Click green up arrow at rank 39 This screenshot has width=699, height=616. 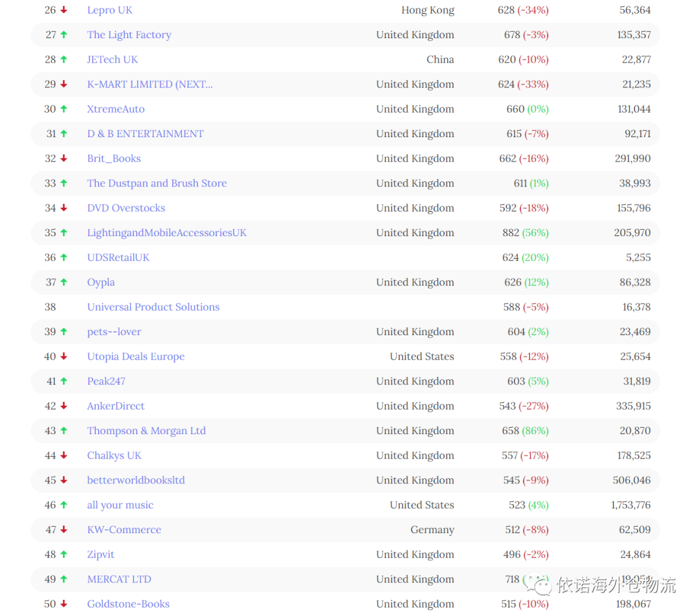point(63,331)
